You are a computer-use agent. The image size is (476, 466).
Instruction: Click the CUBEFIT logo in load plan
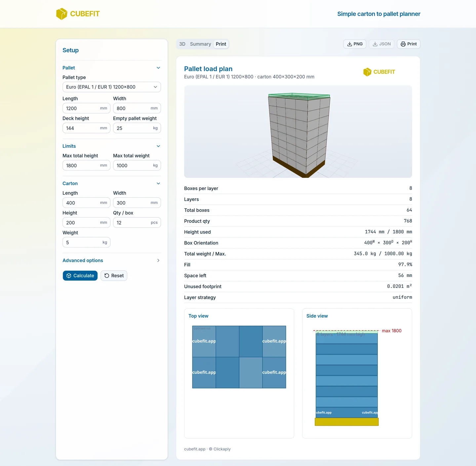point(379,72)
